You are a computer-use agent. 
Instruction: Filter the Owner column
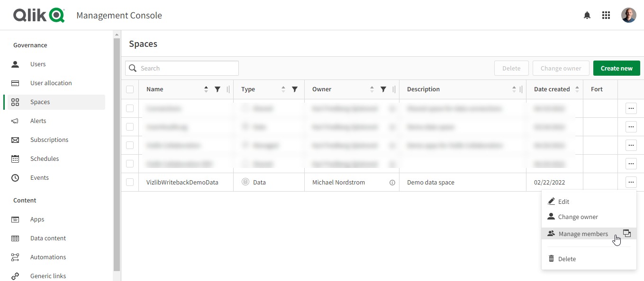[383, 89]
